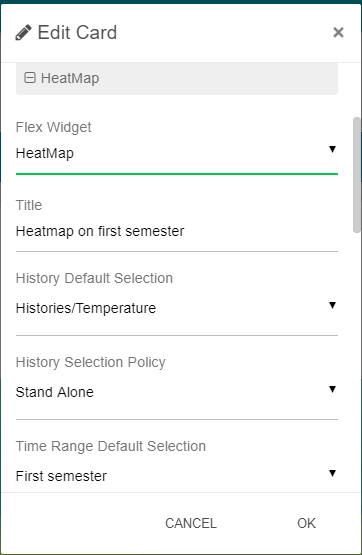362x555 pixels.
Task: Close the Edit Card dialog
Action: (338, 33)
